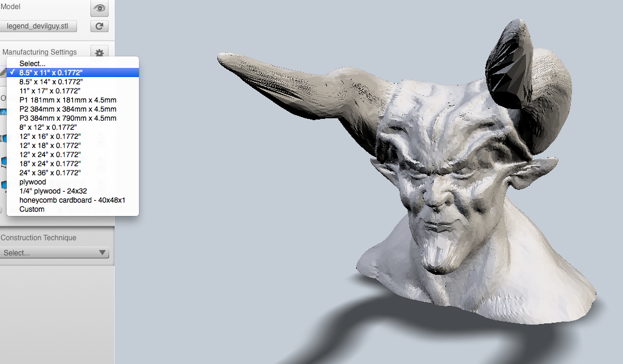This screenshot has height=364, width=623.
Task: Choose P3 384mm x 790mm x 4.5mm
Action: pos(73,118)
